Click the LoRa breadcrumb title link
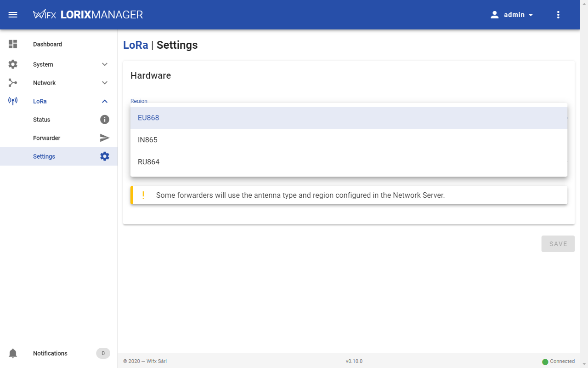588x368 pixels. pos(136,45)
